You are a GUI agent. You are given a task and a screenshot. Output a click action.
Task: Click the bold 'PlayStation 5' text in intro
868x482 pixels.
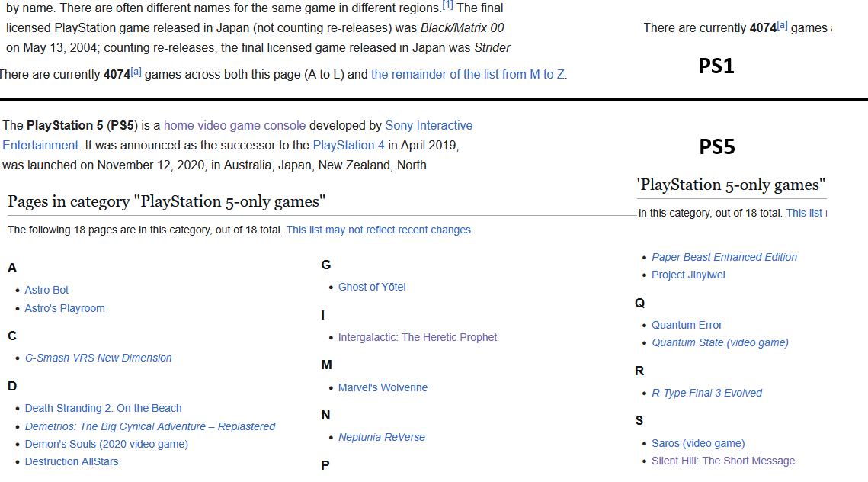[x=65, y=125]
